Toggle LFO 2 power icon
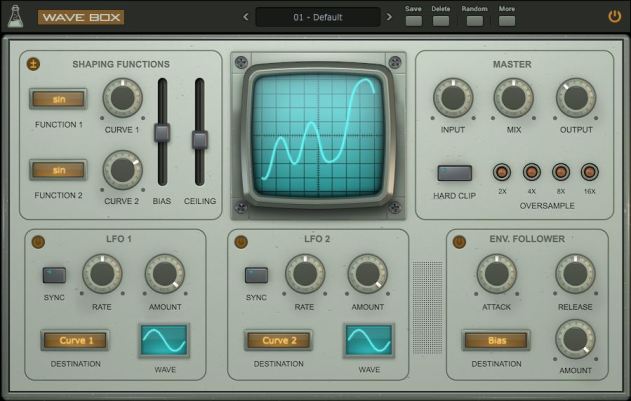 coord(241,241)
